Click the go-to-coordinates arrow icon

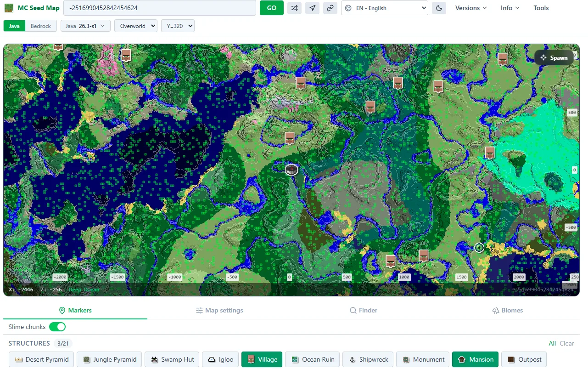[312, 8]
